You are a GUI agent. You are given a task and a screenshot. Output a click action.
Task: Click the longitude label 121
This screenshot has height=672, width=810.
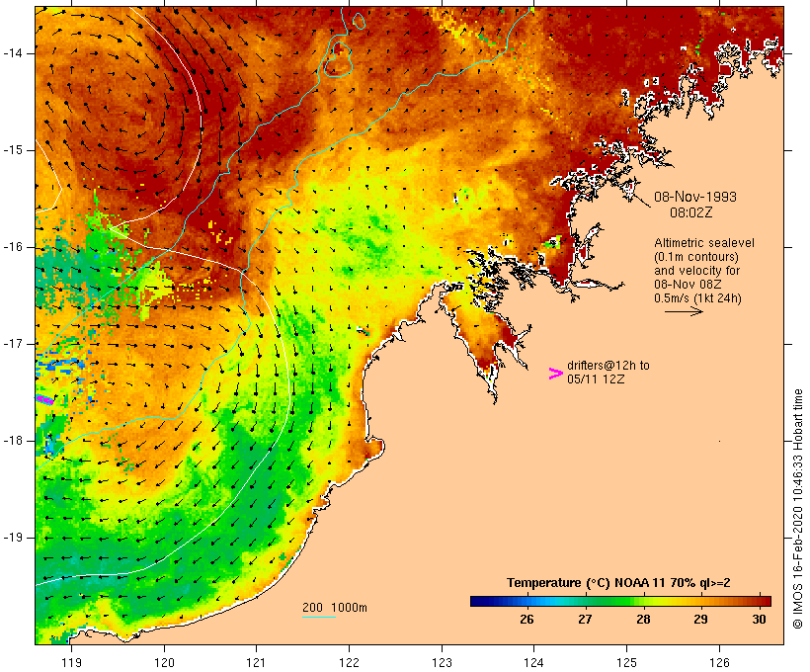point(256,663)
